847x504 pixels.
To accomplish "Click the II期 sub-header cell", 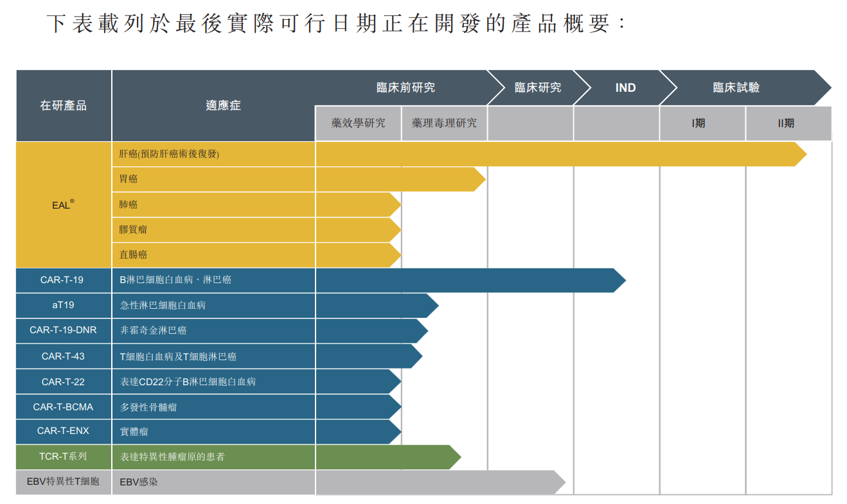I will (x=789, y=123).
